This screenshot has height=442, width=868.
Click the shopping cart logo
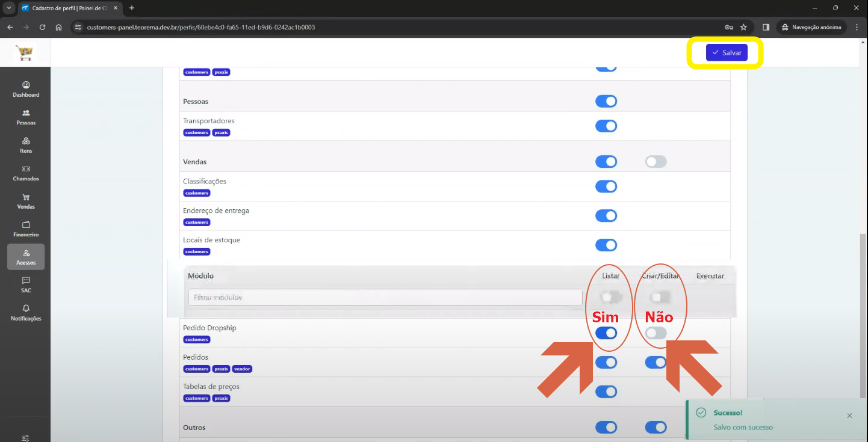(25, 54)
